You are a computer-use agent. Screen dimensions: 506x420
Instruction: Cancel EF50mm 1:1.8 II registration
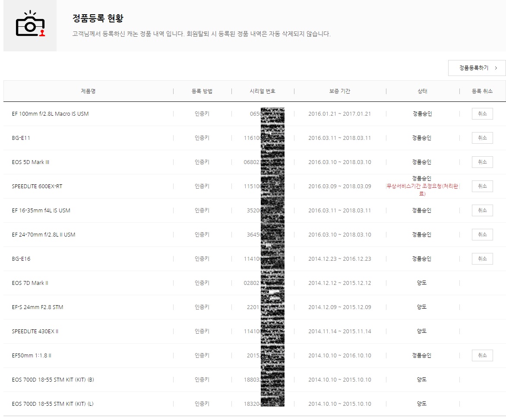pyautogui.click(x=482, y=356)
